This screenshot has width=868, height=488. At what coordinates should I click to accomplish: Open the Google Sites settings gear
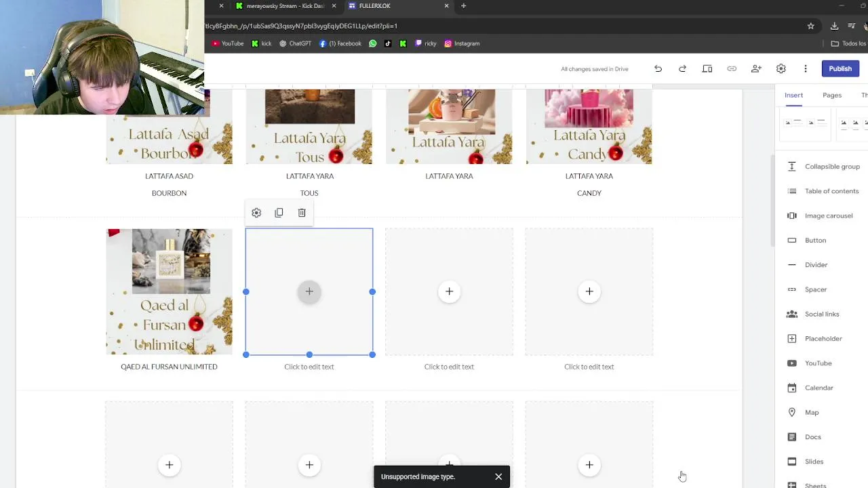[x=781, y=68]
